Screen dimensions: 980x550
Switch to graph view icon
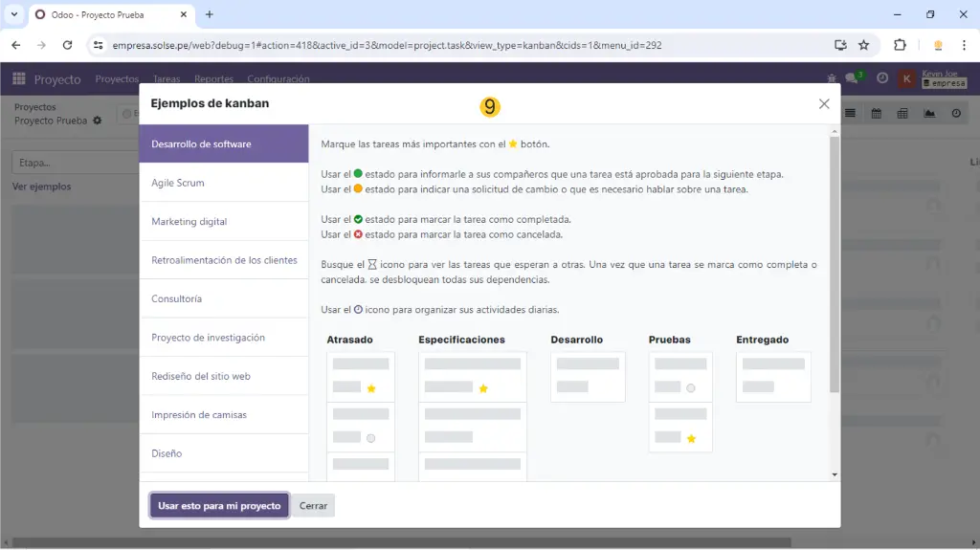pos(929,114)
